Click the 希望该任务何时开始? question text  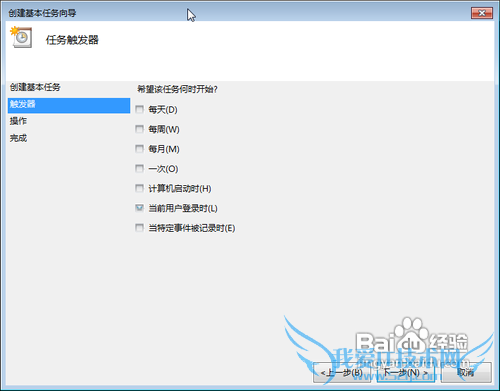tap(177, 89)
